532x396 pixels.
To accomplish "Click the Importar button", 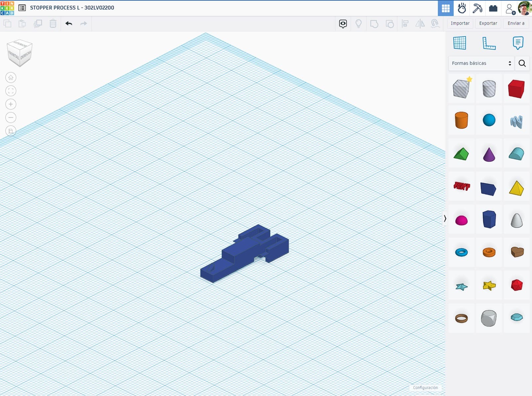I will [x=460, y=23].
